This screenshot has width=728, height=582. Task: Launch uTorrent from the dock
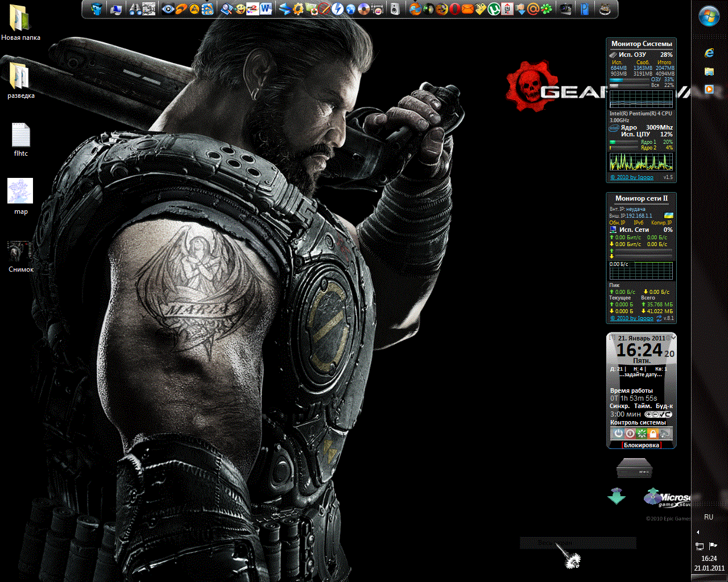click(x=494, y=9)
